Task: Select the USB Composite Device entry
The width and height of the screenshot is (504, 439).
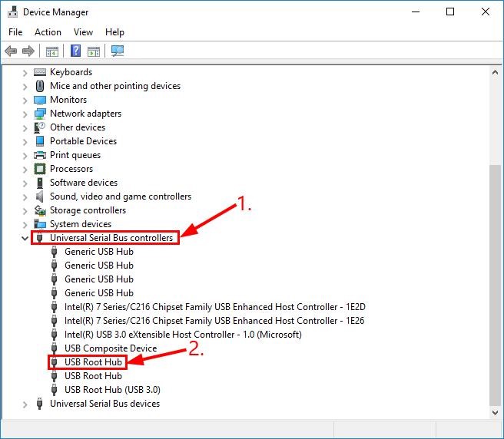Action: [111, 348]
